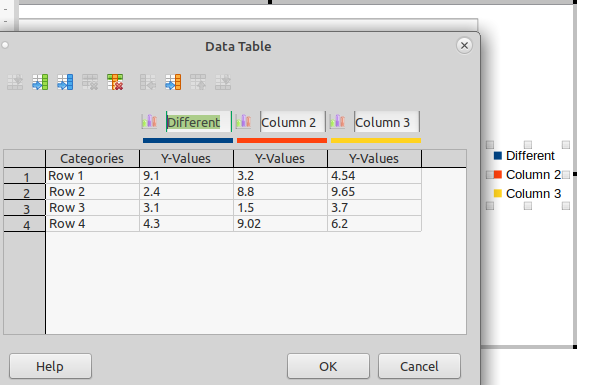Insert a text column with blue icon
Screen dimensions: 611x385
coord(65,82)
